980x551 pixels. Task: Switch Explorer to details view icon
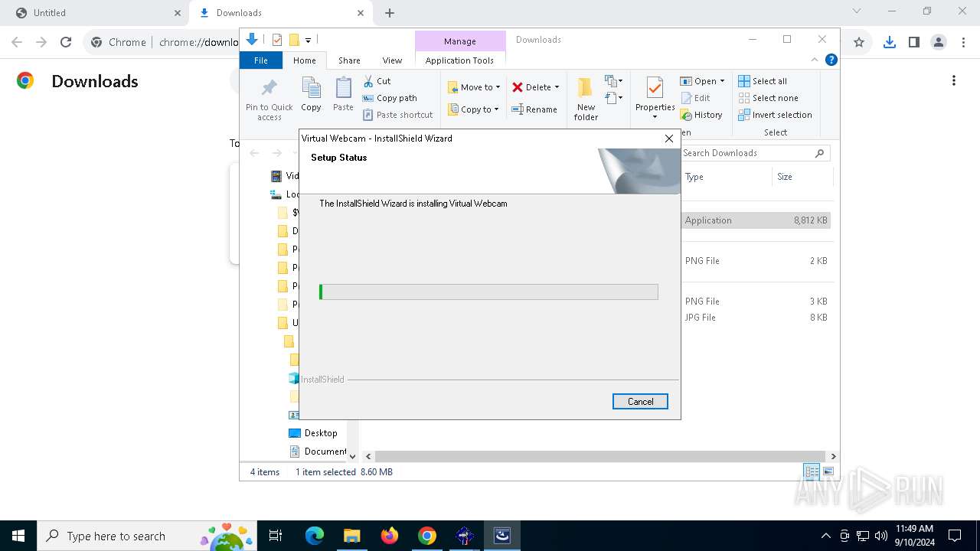pyautogui.click(x=812, y=472)
